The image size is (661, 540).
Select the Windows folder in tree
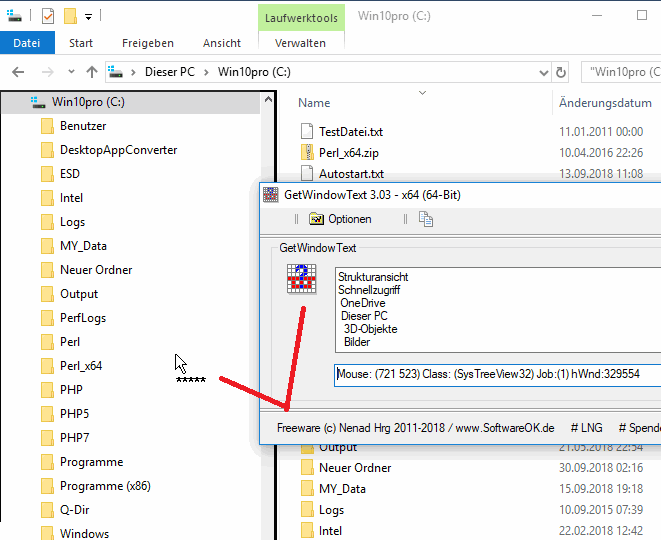(84, 534)
